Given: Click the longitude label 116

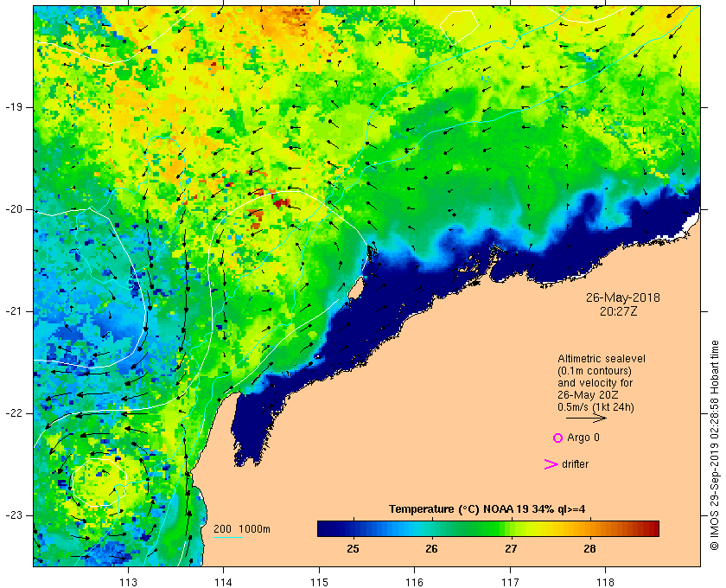Looking at the screenshot, I should point(414,582).
